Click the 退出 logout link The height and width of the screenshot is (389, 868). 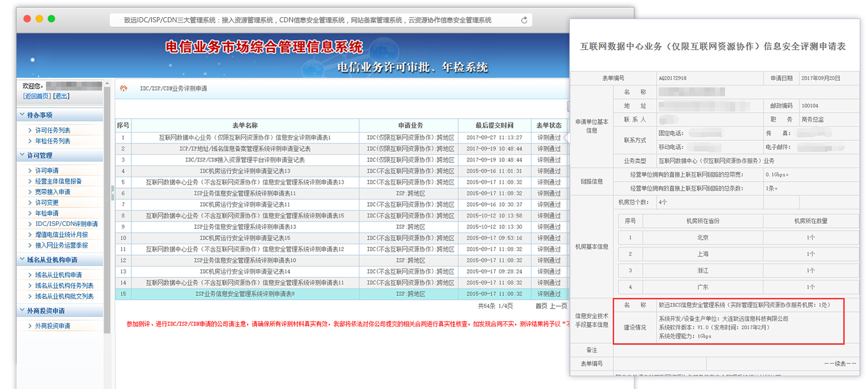[61, 96]
